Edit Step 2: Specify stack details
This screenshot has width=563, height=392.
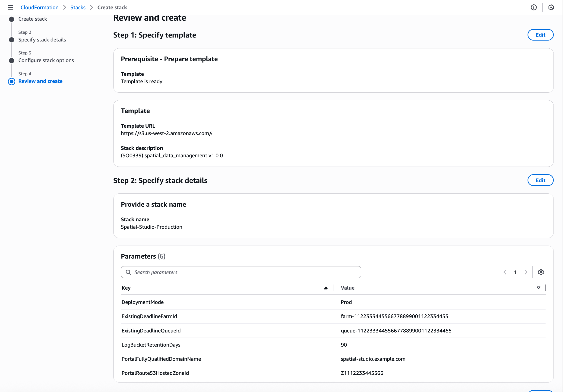[x=540, y=180]
